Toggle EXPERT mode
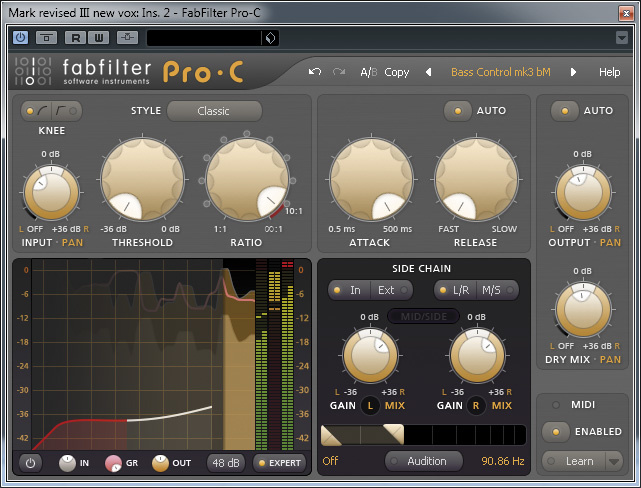This screenshot has height=488, width=641. pyautogui.click(x=280, y=463)
